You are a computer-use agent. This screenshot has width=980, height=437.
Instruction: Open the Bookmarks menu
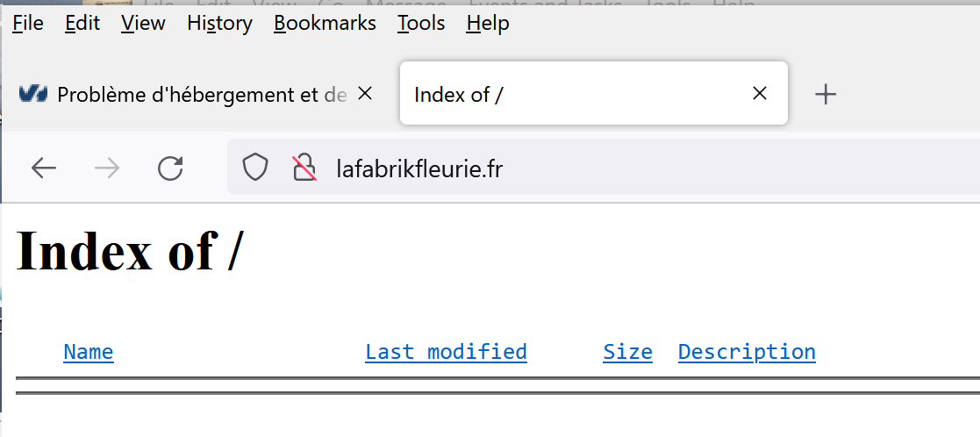tap(325, 24)
